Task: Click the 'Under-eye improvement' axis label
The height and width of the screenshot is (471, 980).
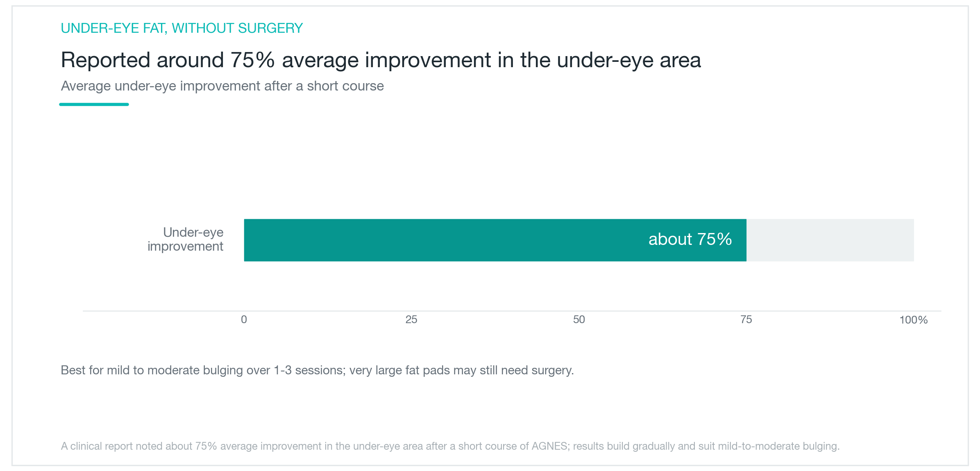Action: click(x=185, y=239)
